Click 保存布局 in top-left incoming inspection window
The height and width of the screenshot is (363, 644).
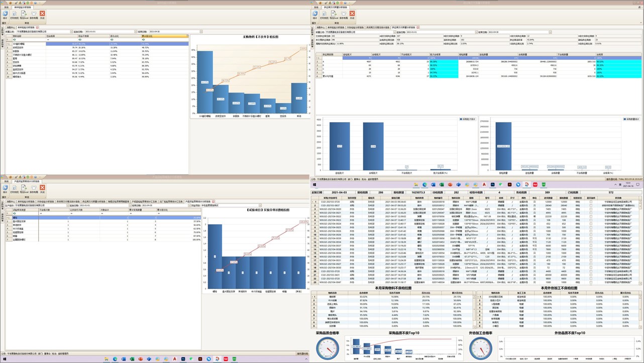pyautogui.click(x=34, y=15)
